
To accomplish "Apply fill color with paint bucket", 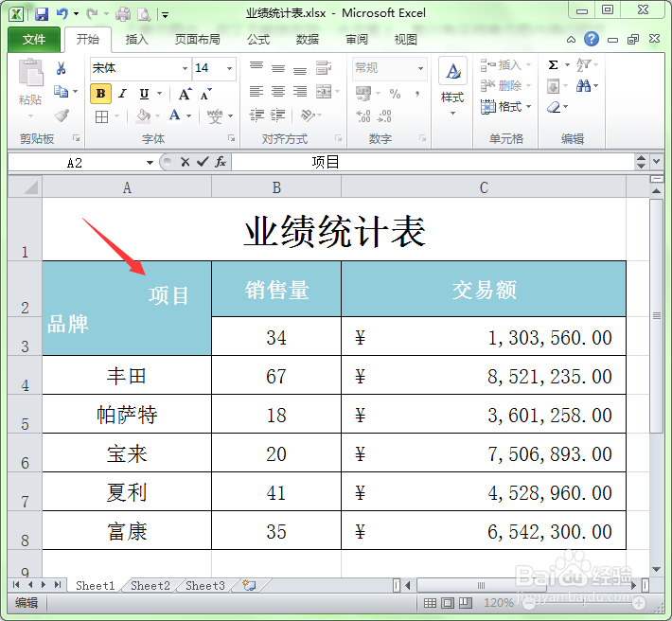I will (x=143, y=115).
